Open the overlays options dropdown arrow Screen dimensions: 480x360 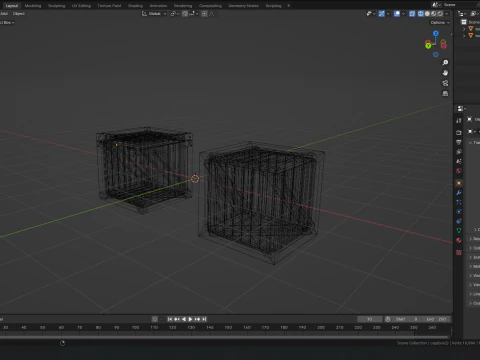(x=403, y=14)
